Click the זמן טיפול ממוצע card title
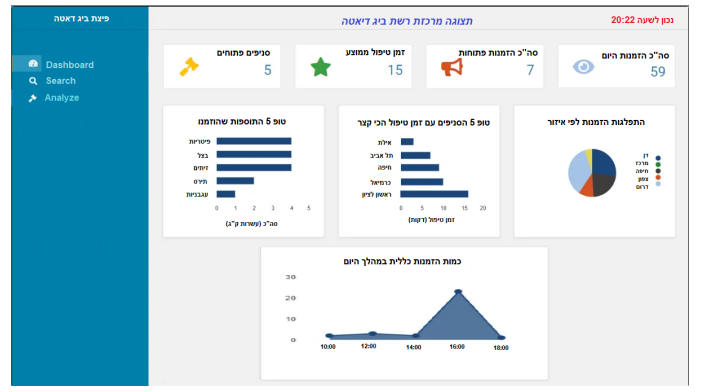Viewport: 702px width, 392px height. 375,52
